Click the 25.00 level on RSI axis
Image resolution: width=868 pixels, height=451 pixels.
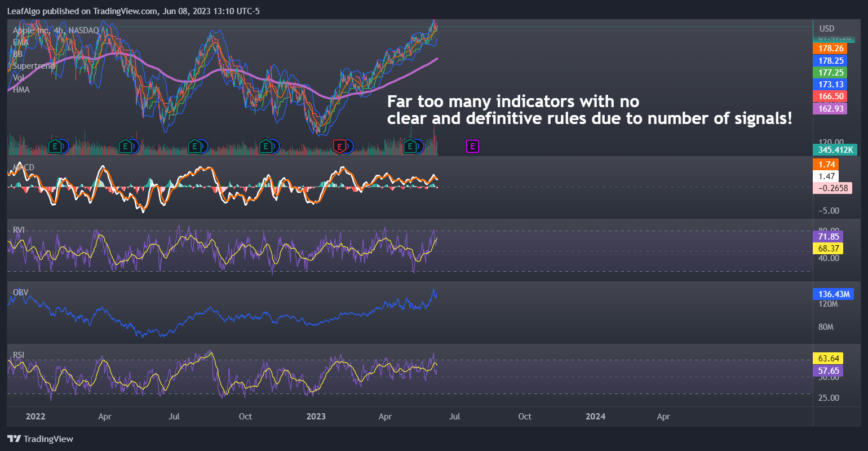[829, 397]
